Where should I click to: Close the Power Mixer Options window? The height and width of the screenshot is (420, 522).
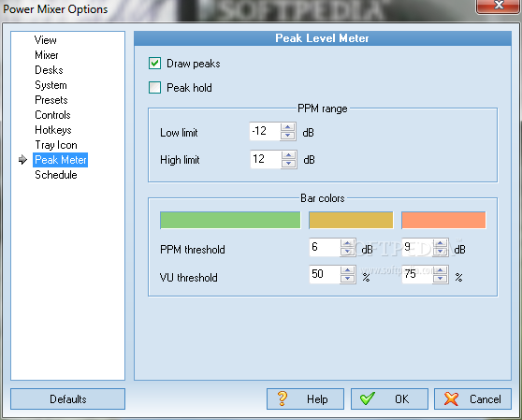click(x=498, y=6)
